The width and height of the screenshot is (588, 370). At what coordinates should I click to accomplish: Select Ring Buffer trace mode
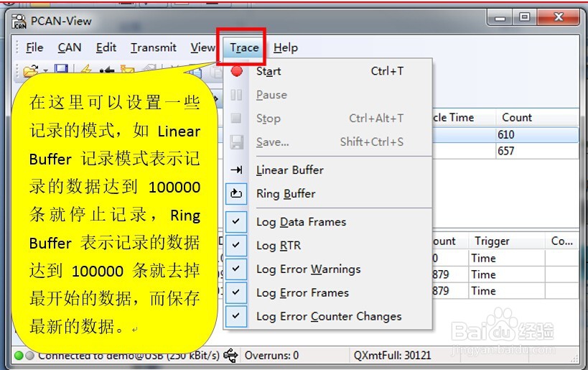click(x=328, y=194)
